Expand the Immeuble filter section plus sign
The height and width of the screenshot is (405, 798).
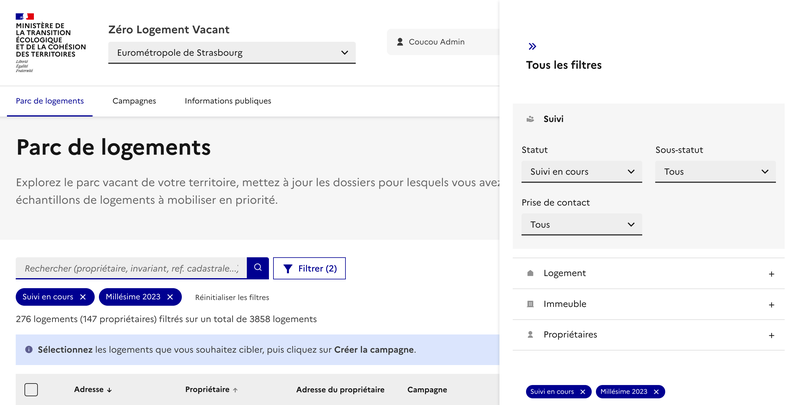tap(772, 305)
